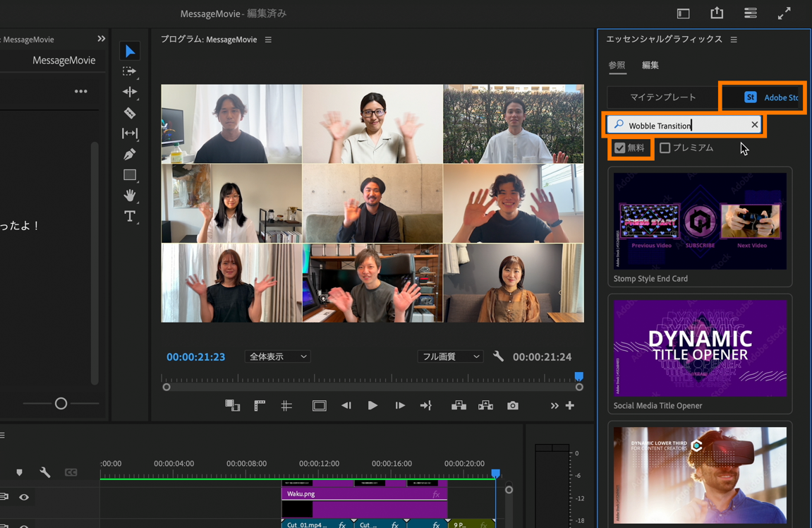Toggle safe margins frame icon
Image resolution: width=812 pixels, height=528 pixels.
tap(319, 405)
